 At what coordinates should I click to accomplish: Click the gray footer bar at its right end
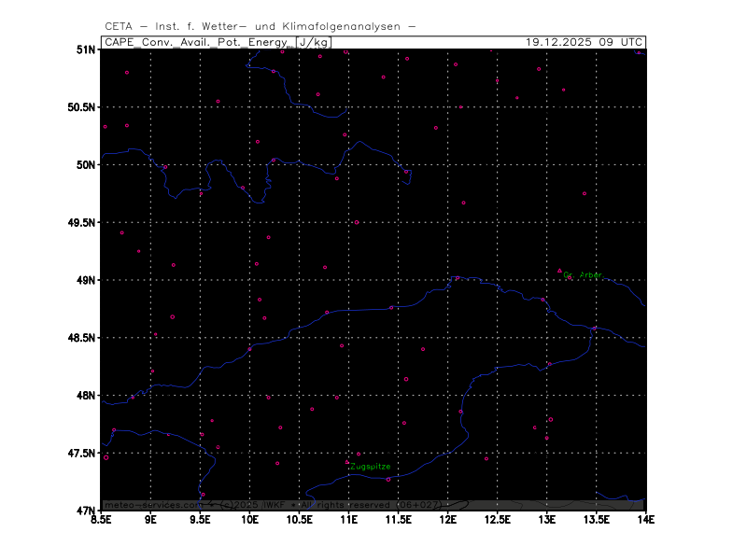pos(635,505)
